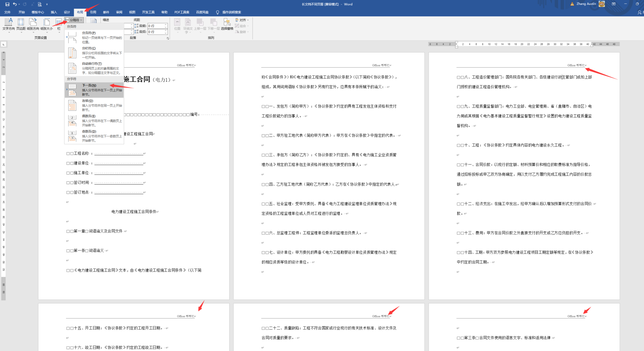Select the 文字方向 text direction tool
Viewport: 644px width, 351px height.
click(x=9, y=26)
